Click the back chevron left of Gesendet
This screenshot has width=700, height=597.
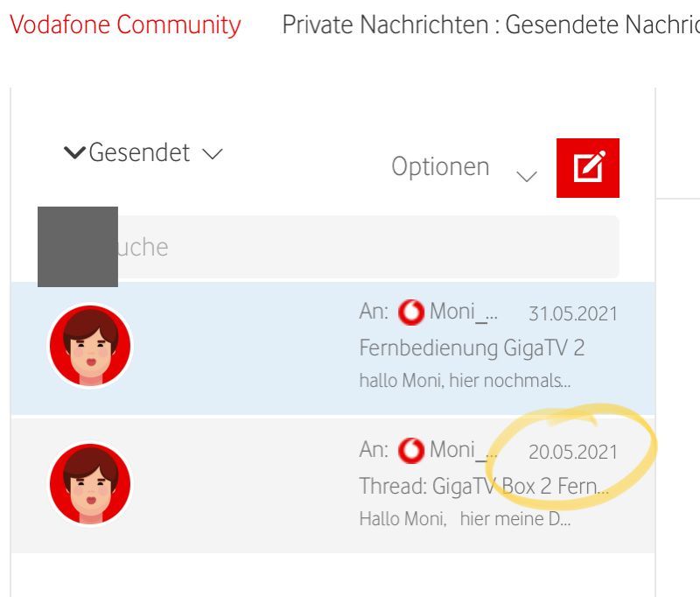(74, 152)
